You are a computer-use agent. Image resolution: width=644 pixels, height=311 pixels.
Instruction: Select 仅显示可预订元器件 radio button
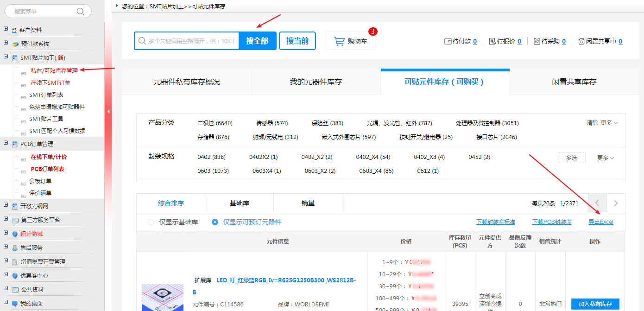click(x=215, y=222)
